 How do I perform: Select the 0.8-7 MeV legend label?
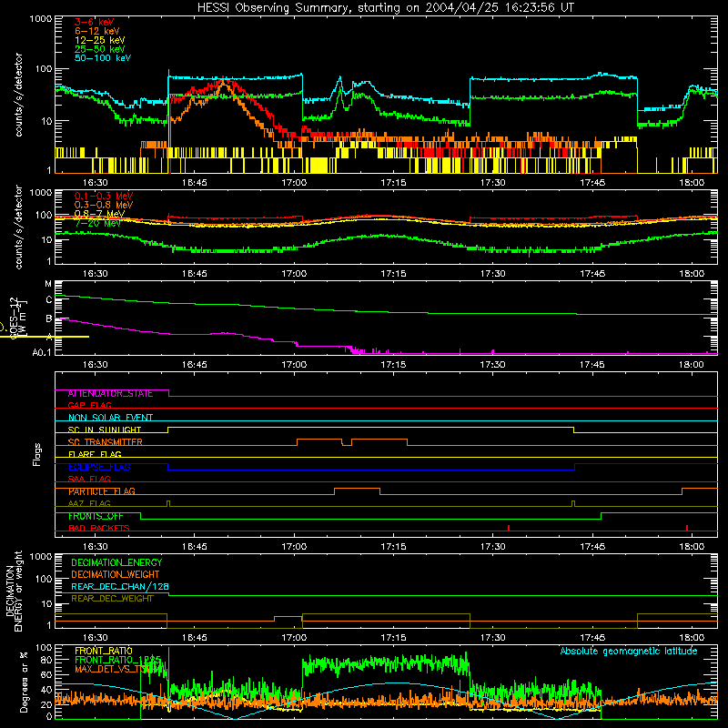tap(99, 214)
